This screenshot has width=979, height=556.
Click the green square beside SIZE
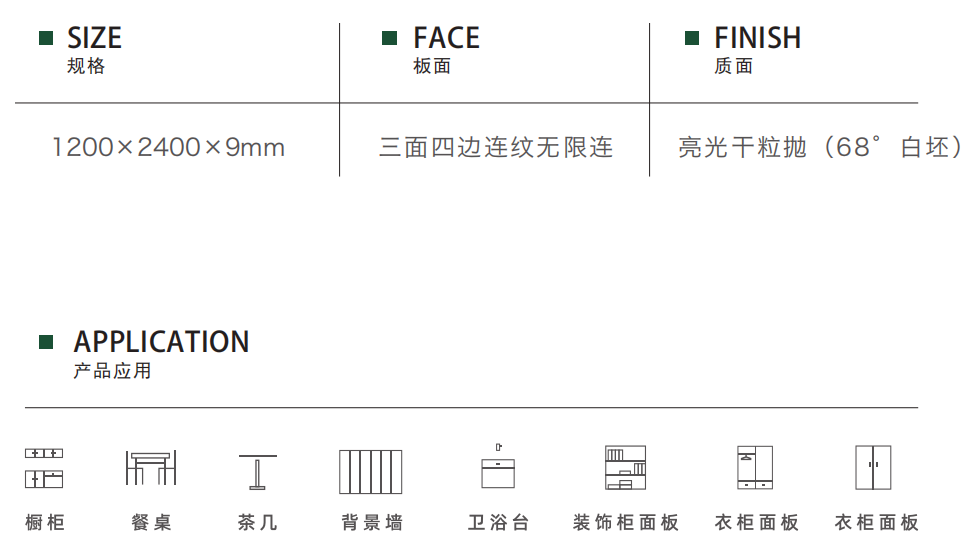46,38
